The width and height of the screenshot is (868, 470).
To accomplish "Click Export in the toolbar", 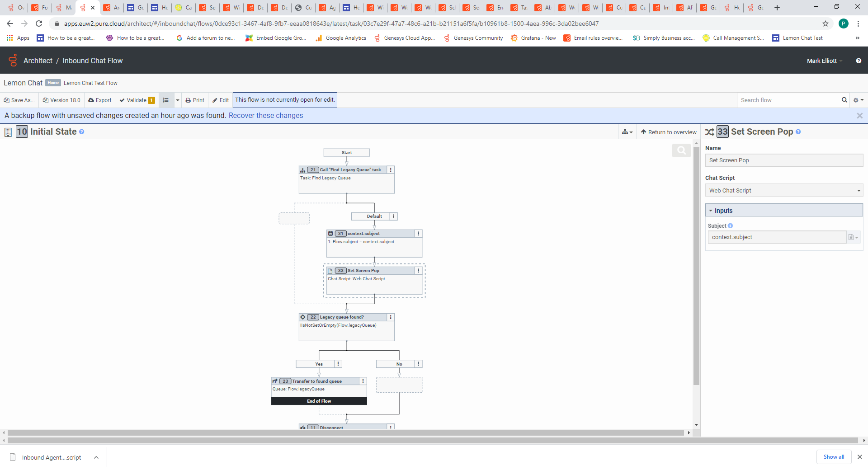I will (100, 100).
